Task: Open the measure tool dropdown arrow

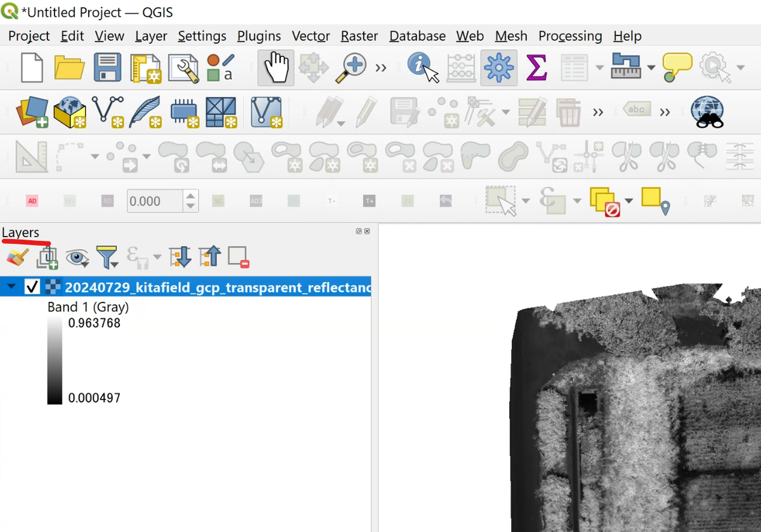Action: [x=651, y=68]
